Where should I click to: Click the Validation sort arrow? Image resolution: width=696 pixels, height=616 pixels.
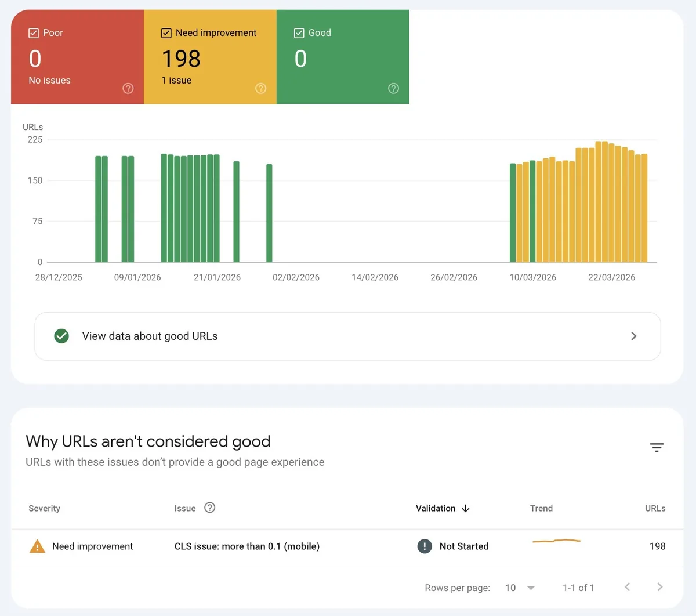click(465, 509)
